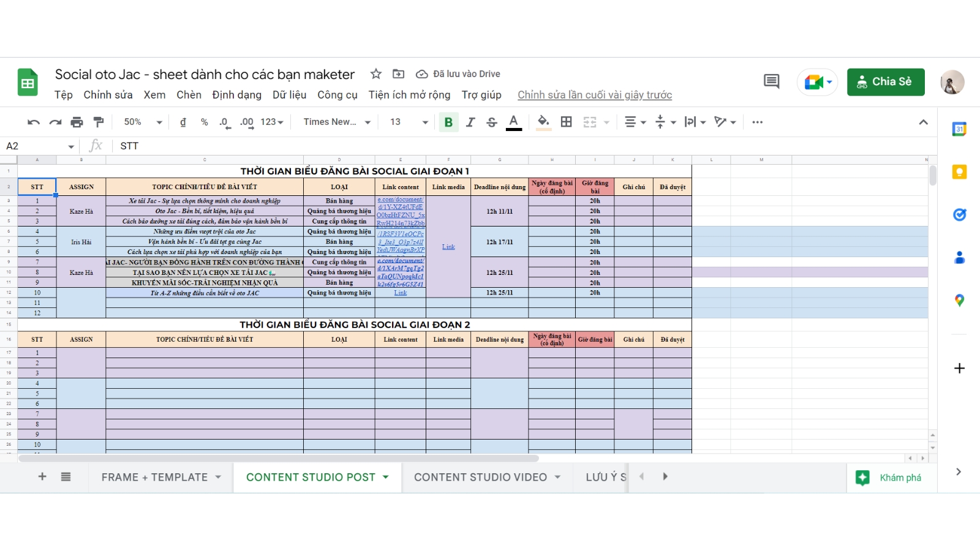Apply italic formatting
This screenshot has height=551, width=980.
tap(470, 122)
